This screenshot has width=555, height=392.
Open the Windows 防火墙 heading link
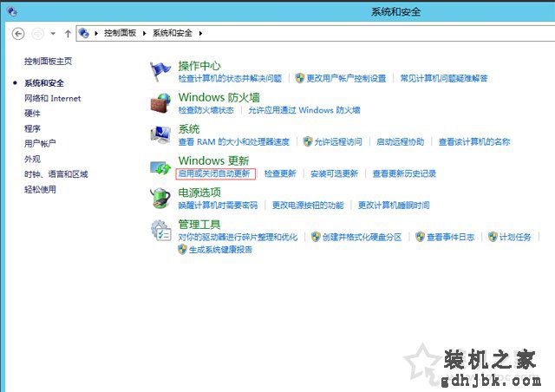point(219,97)
